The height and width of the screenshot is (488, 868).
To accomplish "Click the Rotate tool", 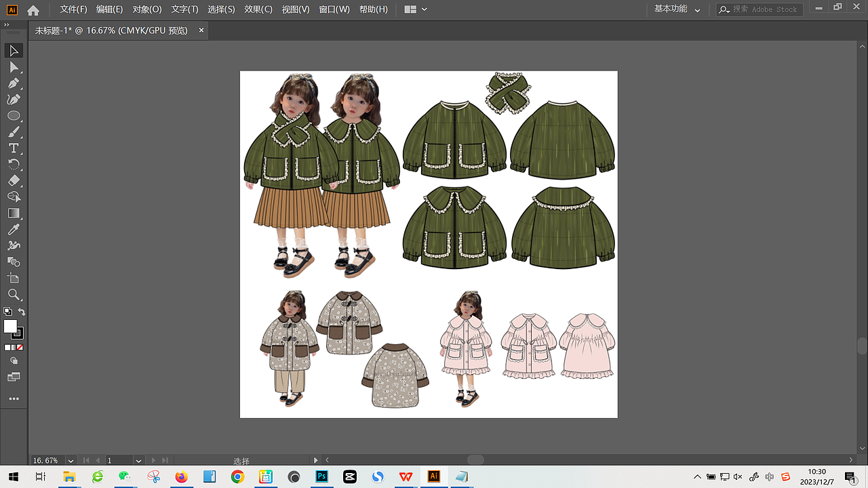I will pos(14,165).
